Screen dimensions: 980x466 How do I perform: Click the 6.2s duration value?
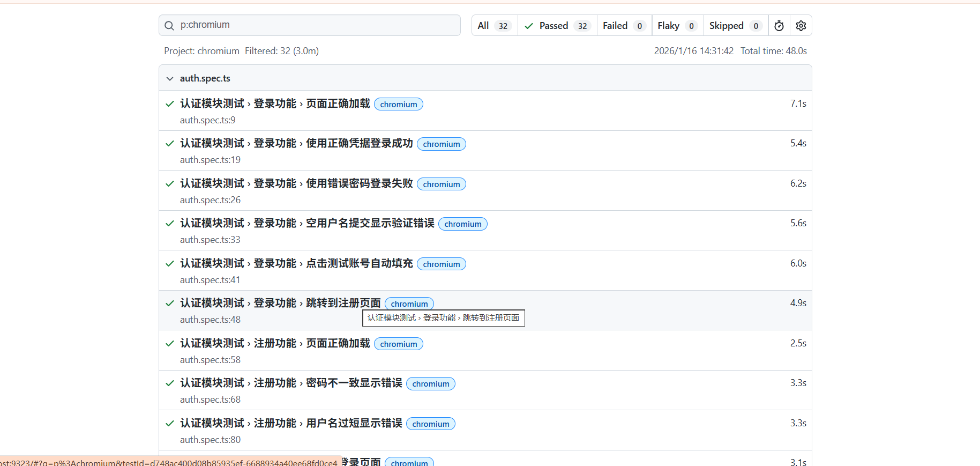click(798, 183)
